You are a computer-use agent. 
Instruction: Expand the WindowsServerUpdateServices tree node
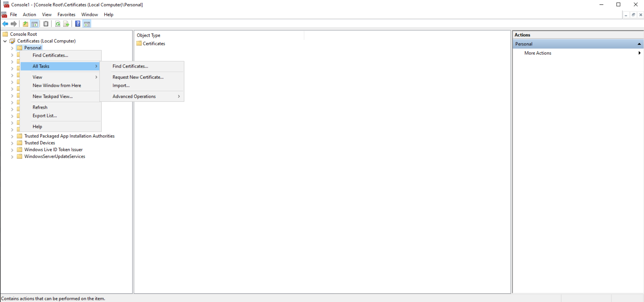point(12,157)
